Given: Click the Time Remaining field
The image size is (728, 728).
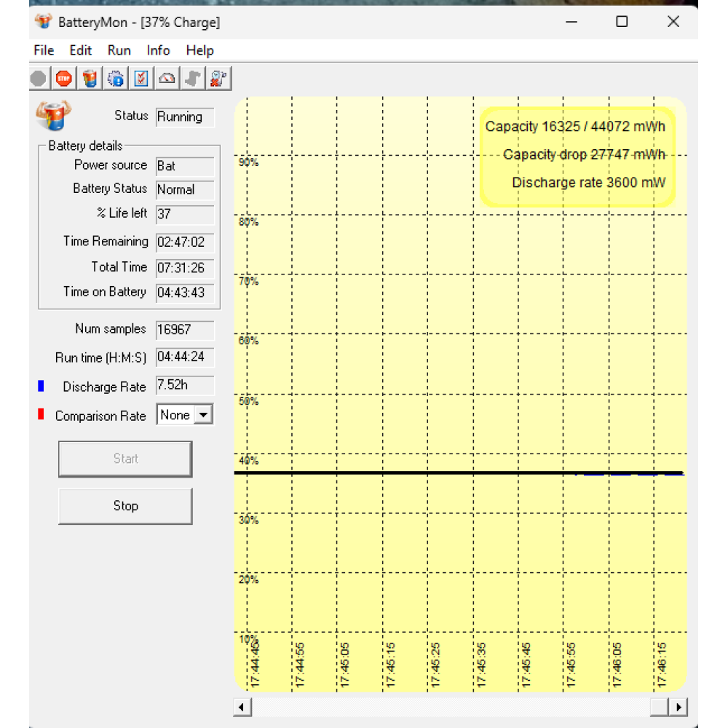Looking at the screenshot, I should [185, 242].
